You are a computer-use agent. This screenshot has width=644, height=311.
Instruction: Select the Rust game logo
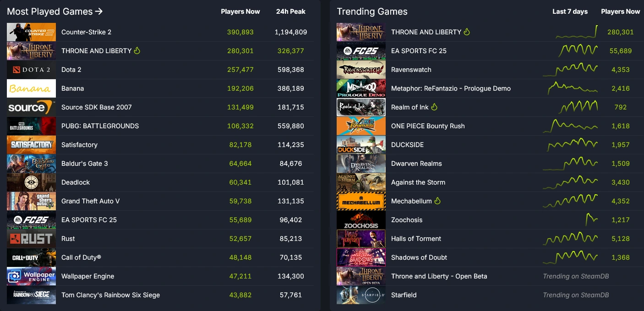(31, 239)
